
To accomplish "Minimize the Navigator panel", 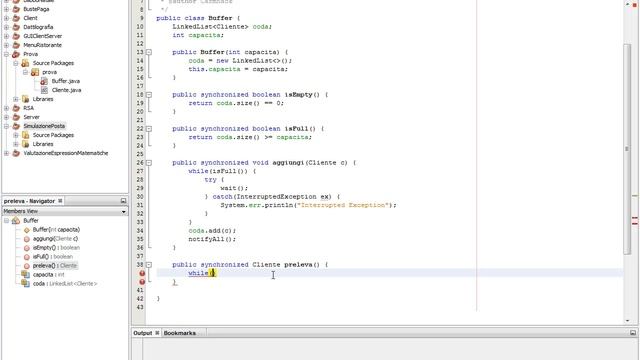I will tap(123, 201).
